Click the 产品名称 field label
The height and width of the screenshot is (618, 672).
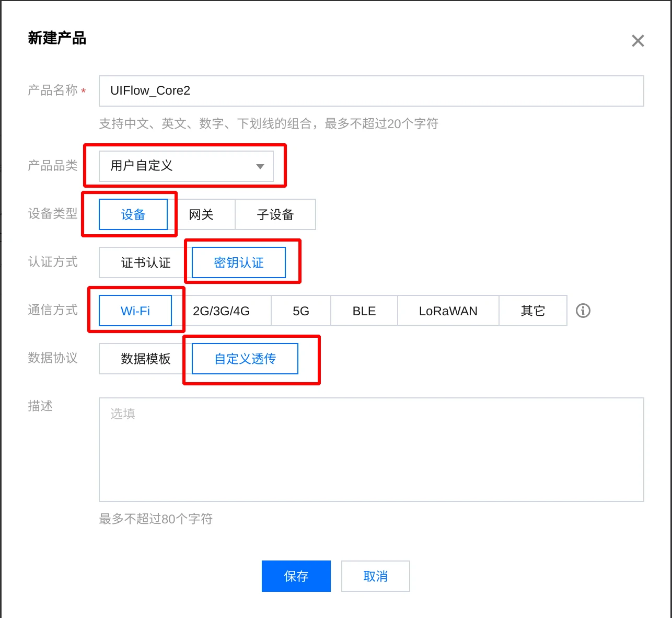pyautogui.click(x=53, y=90)
